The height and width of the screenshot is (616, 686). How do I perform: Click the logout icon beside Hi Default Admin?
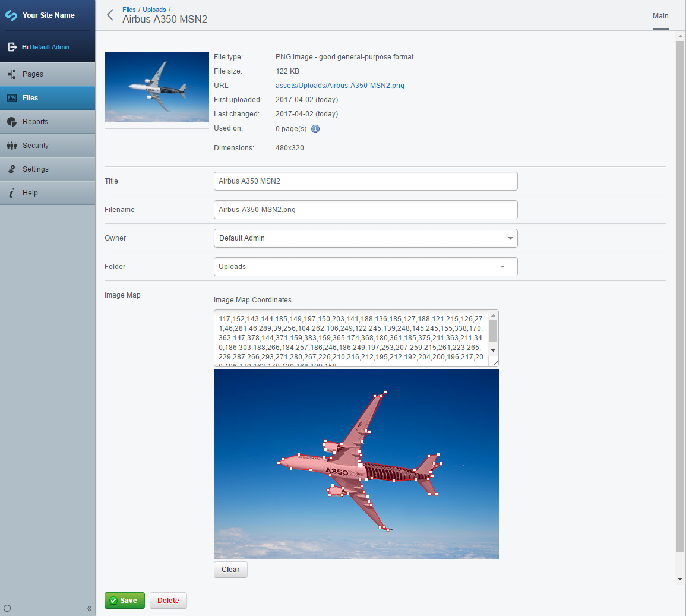click(12, 47)
